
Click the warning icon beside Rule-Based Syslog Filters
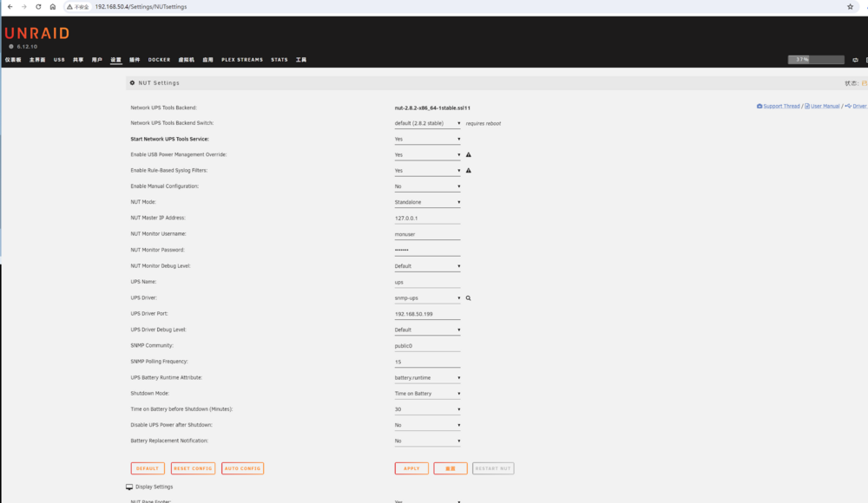click(469, 171)
